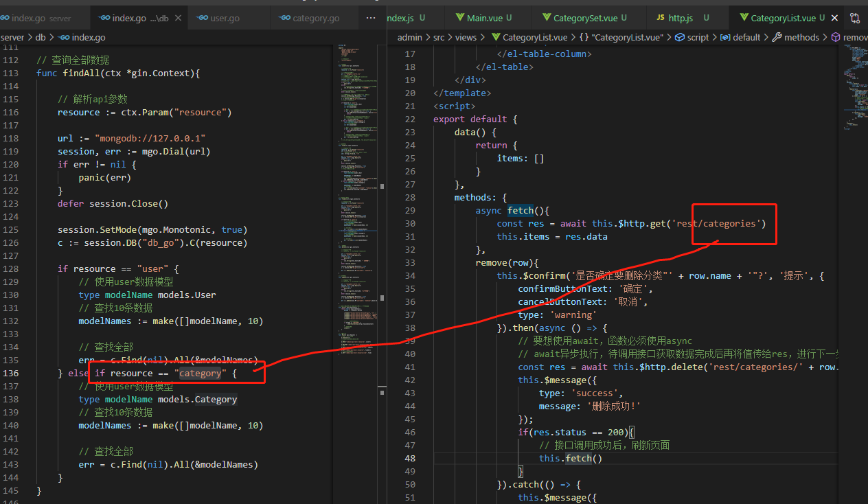Viewport: 868px width, 504px height.
Task: Click "items: []" on line 25
Action: pos(521,158)
